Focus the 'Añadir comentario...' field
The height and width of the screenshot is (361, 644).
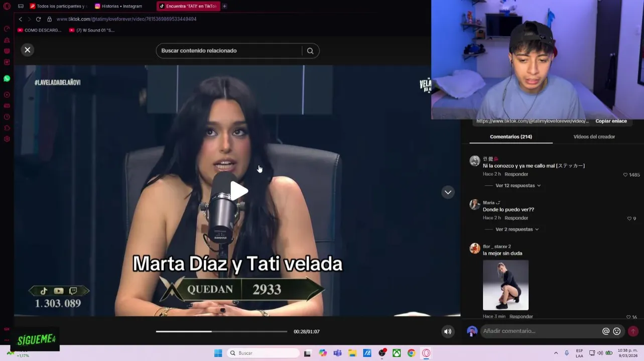(541, 331)
